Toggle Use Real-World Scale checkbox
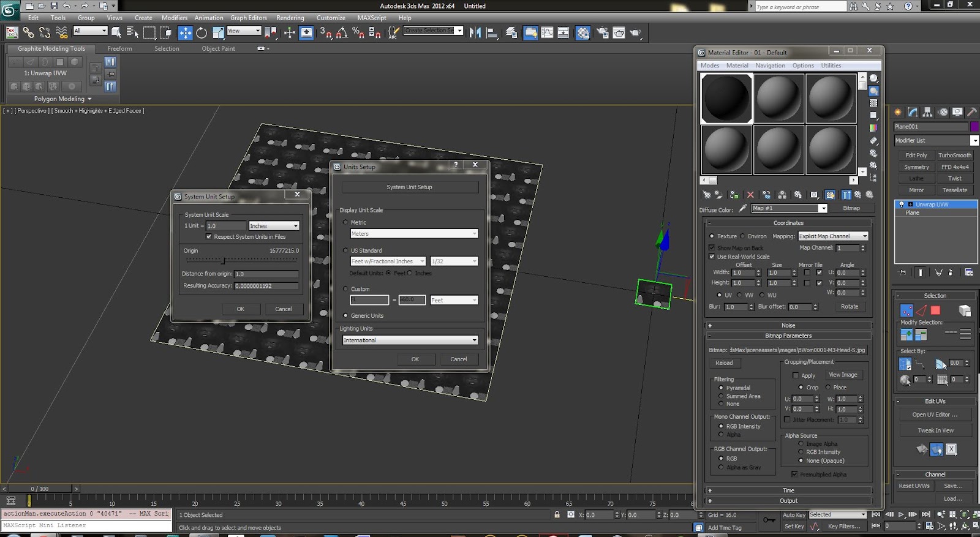 click(x=712, y=257)
